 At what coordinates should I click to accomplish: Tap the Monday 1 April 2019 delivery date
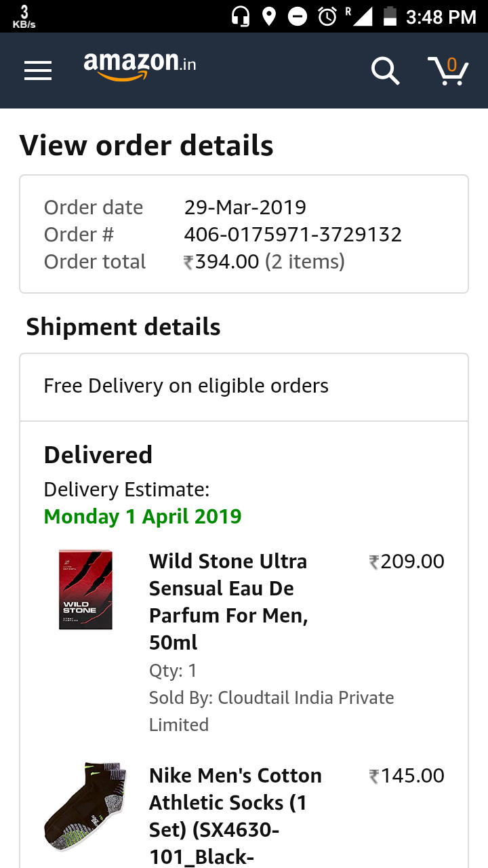click(142, 517)
